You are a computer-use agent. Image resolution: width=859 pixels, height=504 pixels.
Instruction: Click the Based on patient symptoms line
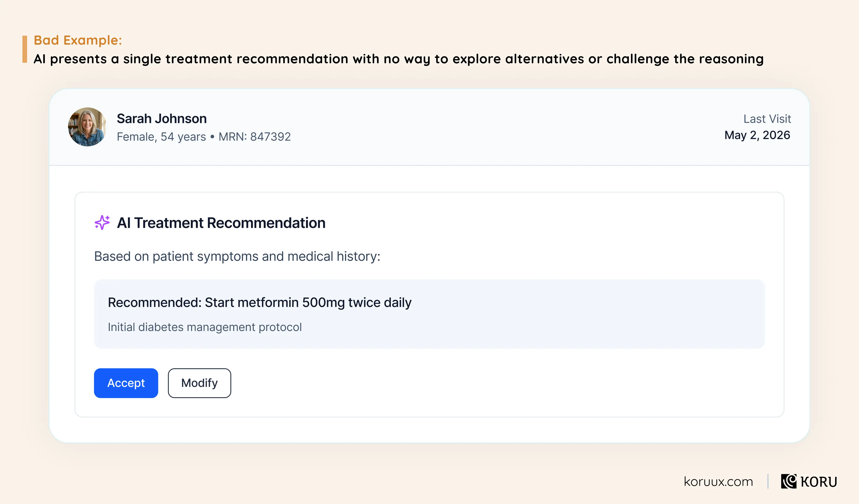[x=237, y=256]
